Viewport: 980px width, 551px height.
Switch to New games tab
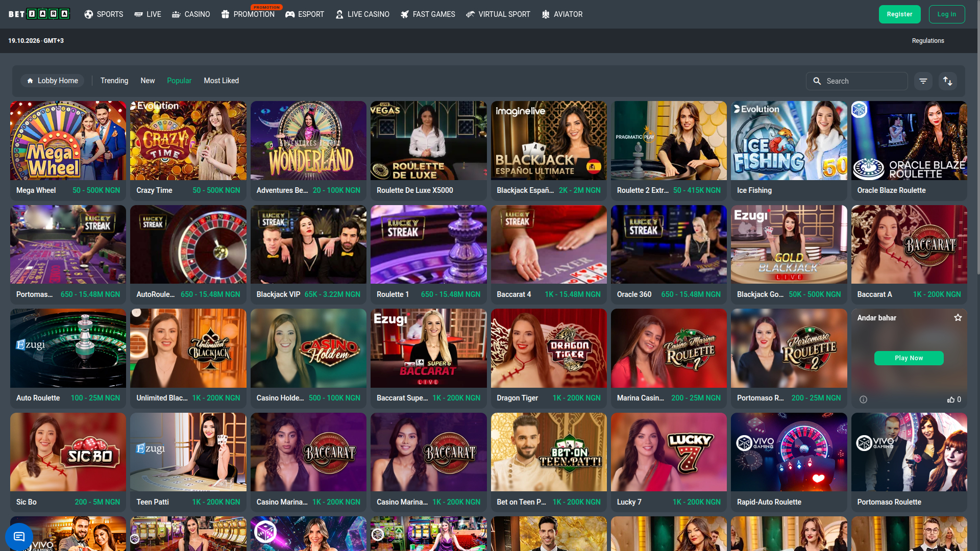[148, 81]
